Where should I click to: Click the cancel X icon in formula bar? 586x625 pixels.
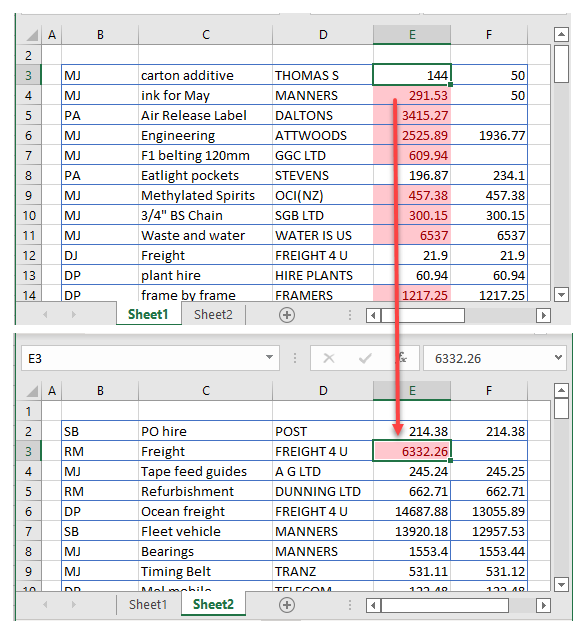point(329,358)
